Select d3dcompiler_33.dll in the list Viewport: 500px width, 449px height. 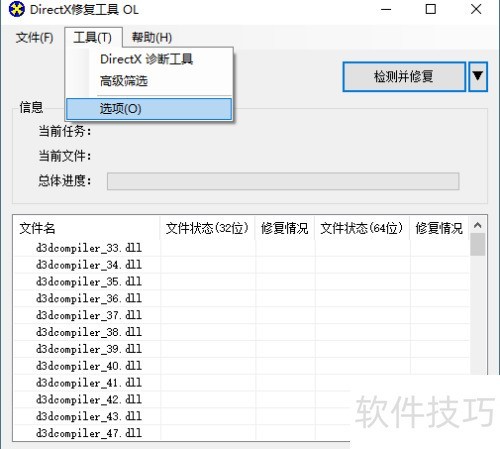click(89, 248)
